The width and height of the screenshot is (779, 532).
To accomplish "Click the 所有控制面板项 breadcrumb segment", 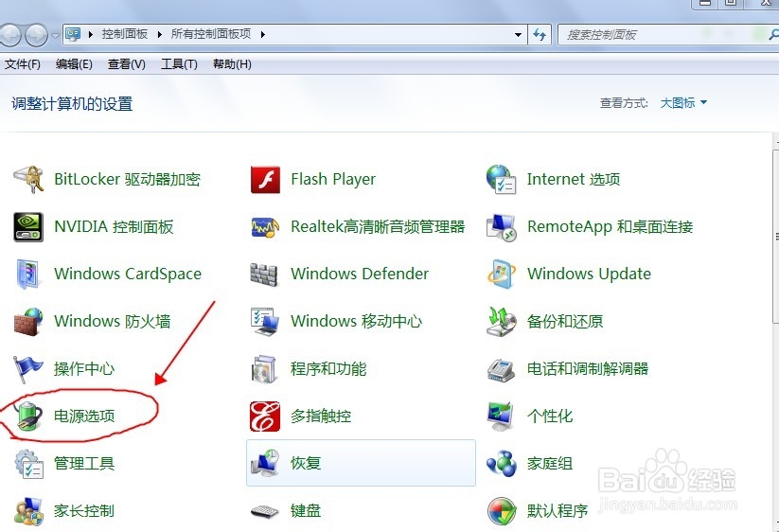I will [211, 34].
